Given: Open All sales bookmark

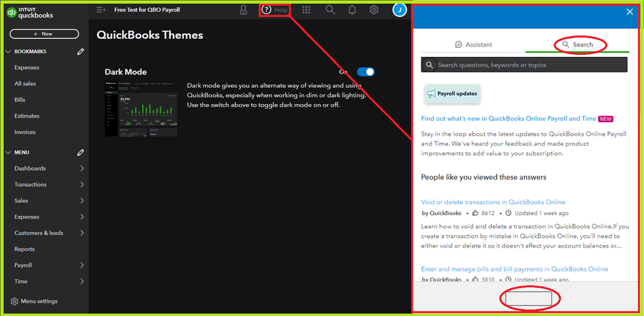Looking at the screenshot, I should (x=25, y=83).
